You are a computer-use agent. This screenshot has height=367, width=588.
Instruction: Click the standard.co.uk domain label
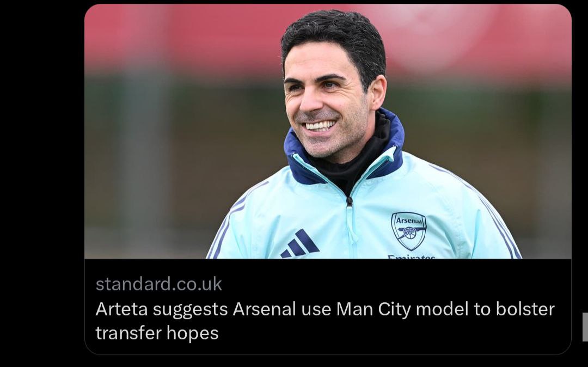[158, 284]
